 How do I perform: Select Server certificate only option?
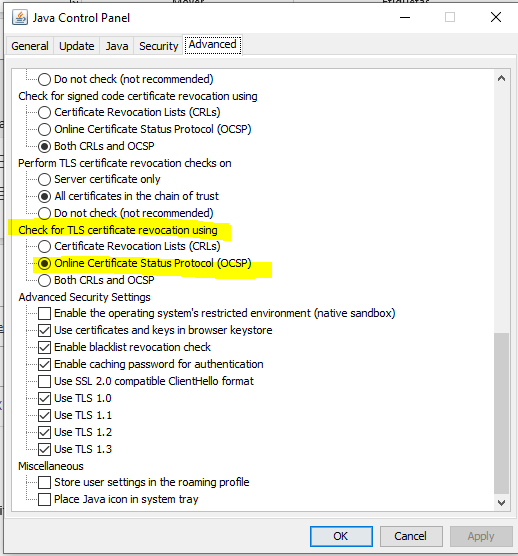44,179
